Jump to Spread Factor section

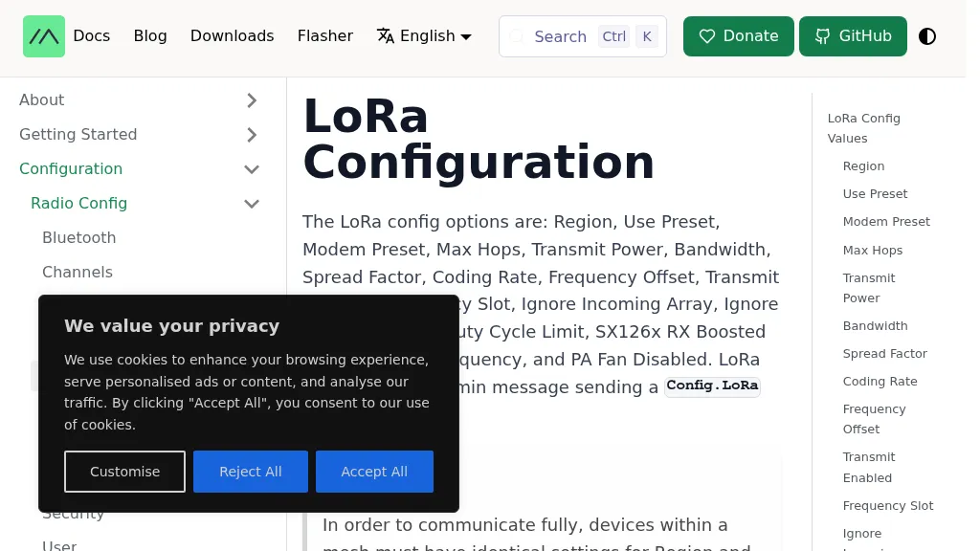(x=884, y=354)
